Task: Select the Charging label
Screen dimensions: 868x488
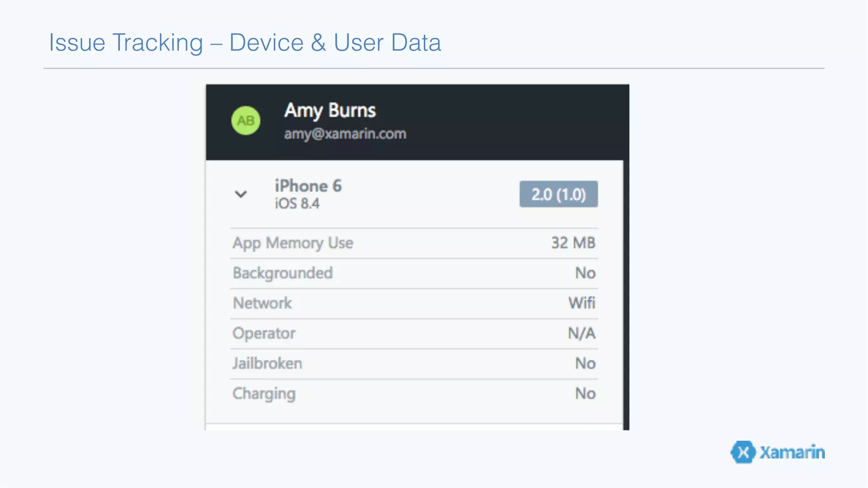Action: tap(264, 394)
